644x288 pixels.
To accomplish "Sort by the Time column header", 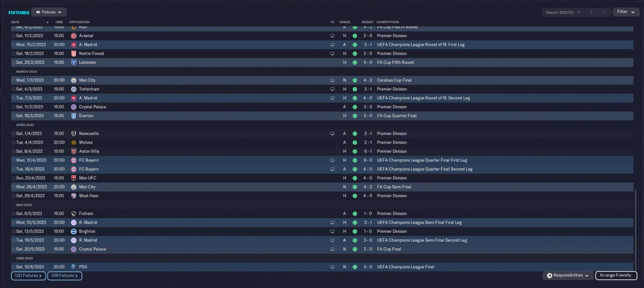I will point(59,22).
